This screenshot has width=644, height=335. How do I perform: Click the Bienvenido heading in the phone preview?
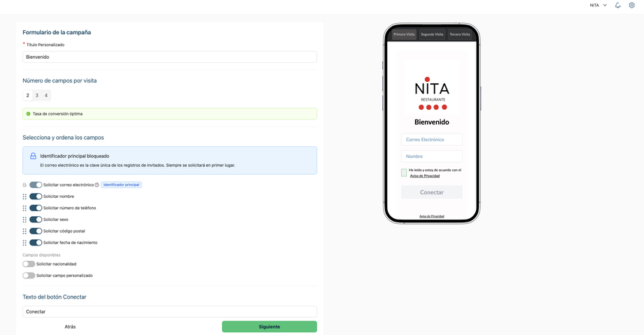(432, 122)
